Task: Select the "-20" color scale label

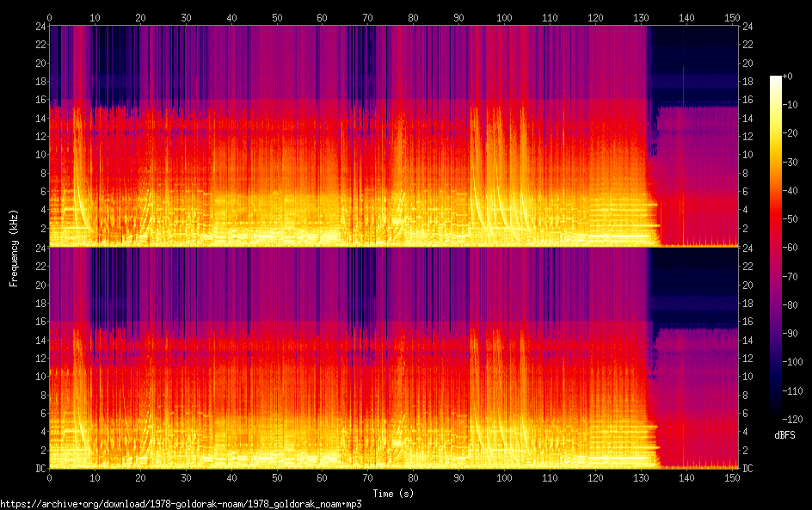Action: (x=790, y=133)
